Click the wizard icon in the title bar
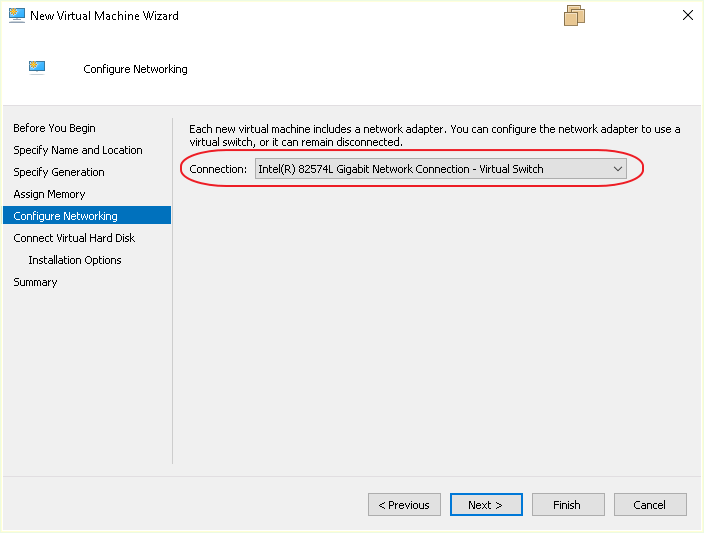This screenshot has height=533, width=704. click(x=16, y=16)
